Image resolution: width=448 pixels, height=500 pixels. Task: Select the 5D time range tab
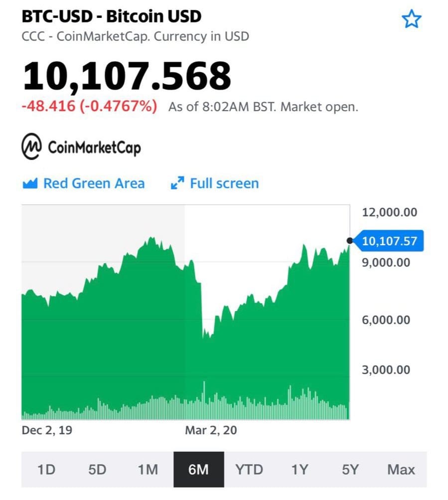pyautogui.click(x=97, y=470)
